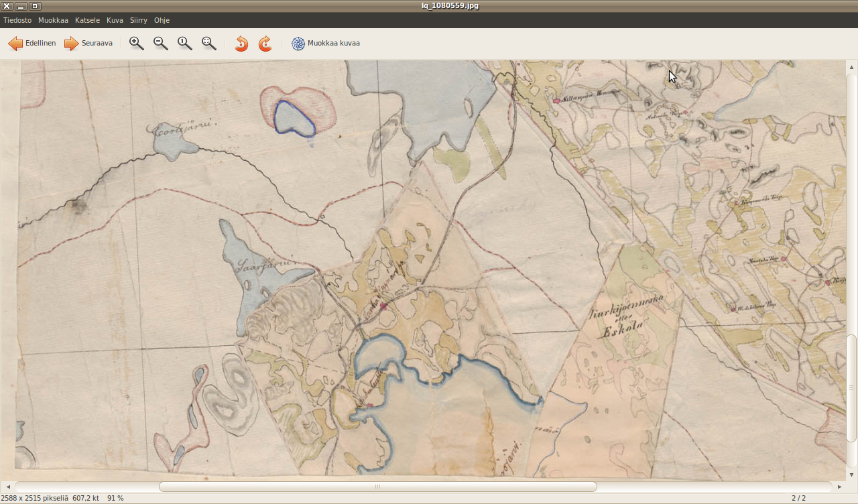
Task: Open the Kuva menu
Action: tap(115, 20)
